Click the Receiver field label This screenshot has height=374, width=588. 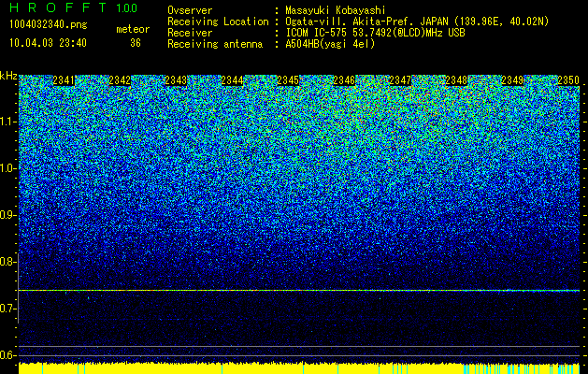(x=190, y=33)
